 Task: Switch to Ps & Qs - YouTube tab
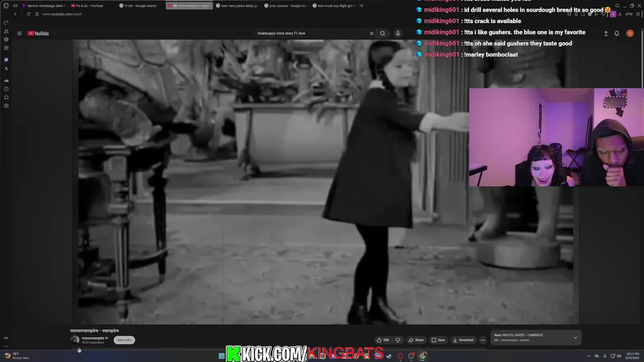tap(90, 6)
